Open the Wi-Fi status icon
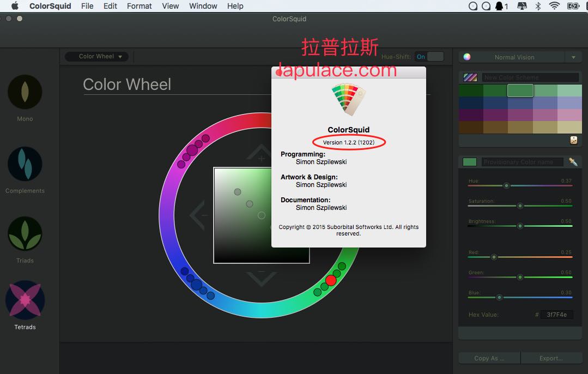This screenshot has height=374, width=588. point(554,6)
